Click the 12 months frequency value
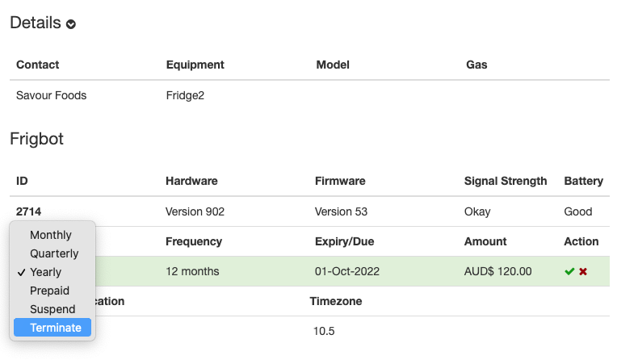This screenshot has height=364, width=617. click(x=192, y=272)
